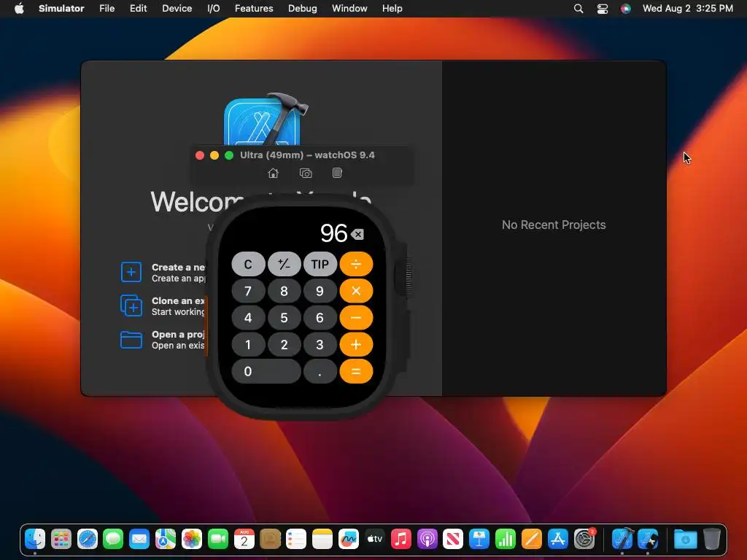This screenshot has height=560, width=747.
Task: Tap the plus/minus sign key
Action: click(x=285, y=264)
